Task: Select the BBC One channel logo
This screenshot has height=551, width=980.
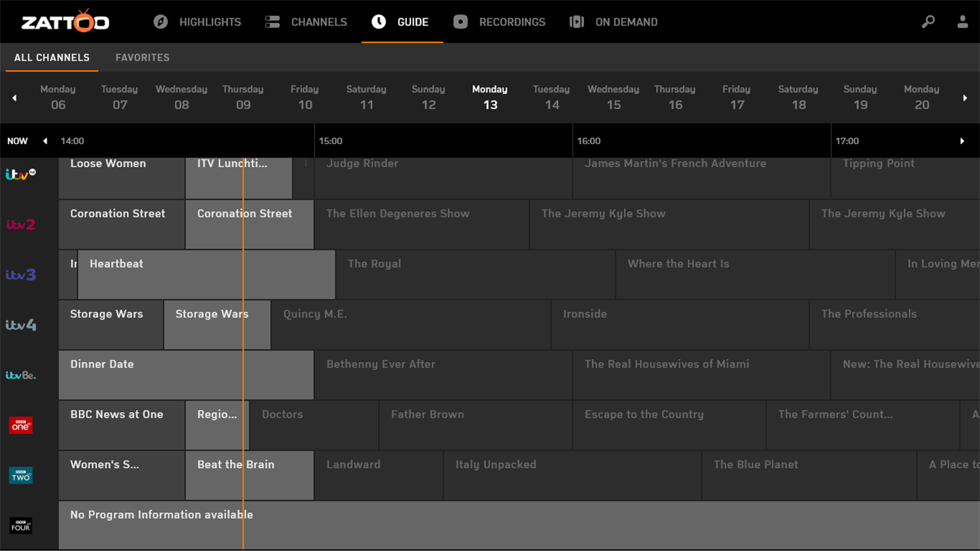Action: [x=20, y=425]
